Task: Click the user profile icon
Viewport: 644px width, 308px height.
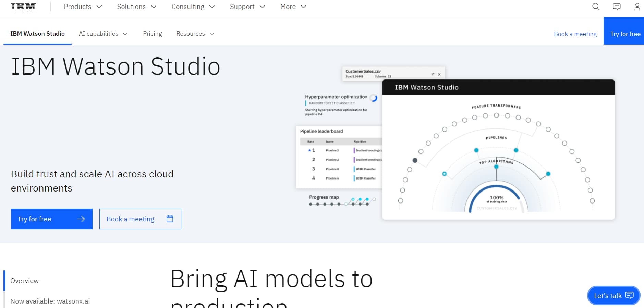Action: (637, 7)
